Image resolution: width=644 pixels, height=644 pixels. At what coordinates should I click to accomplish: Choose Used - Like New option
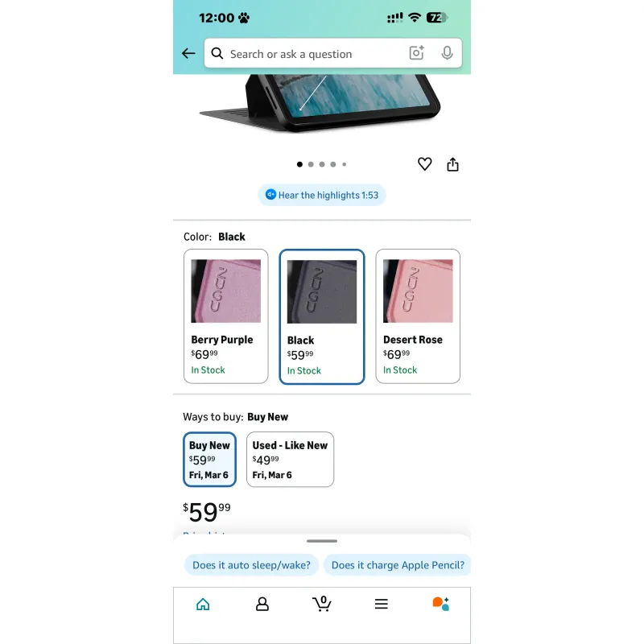click(x=290, y=459)
